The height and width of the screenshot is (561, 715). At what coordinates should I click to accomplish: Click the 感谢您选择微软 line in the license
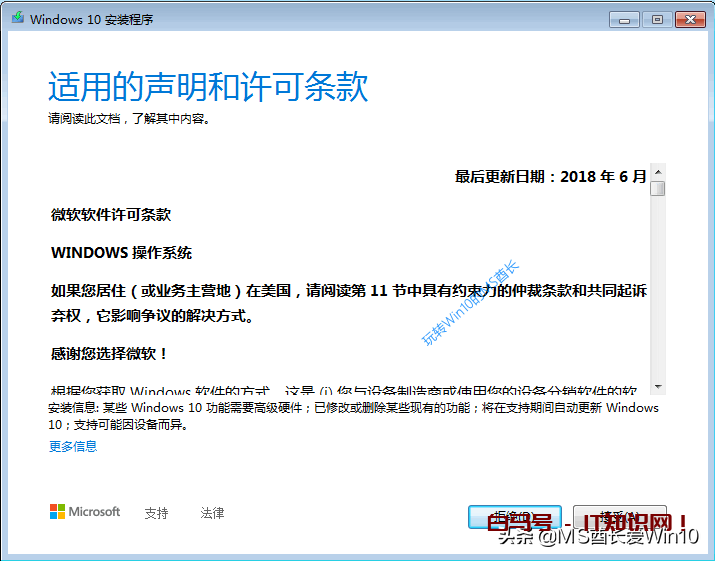coord(110,353)
